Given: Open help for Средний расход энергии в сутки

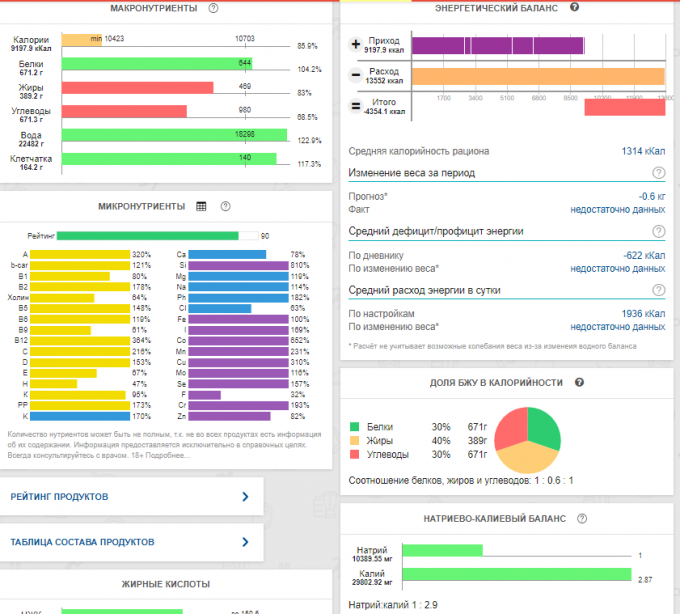Looking at the screenshot, I should (658, 290).
